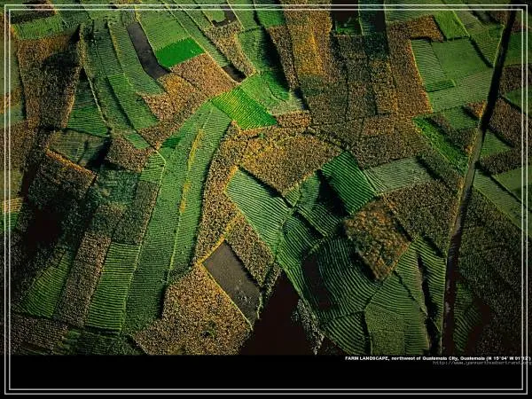Click the yannarthusbertrand.org website URL
The image size is (532, 399).
click(481, 363)
